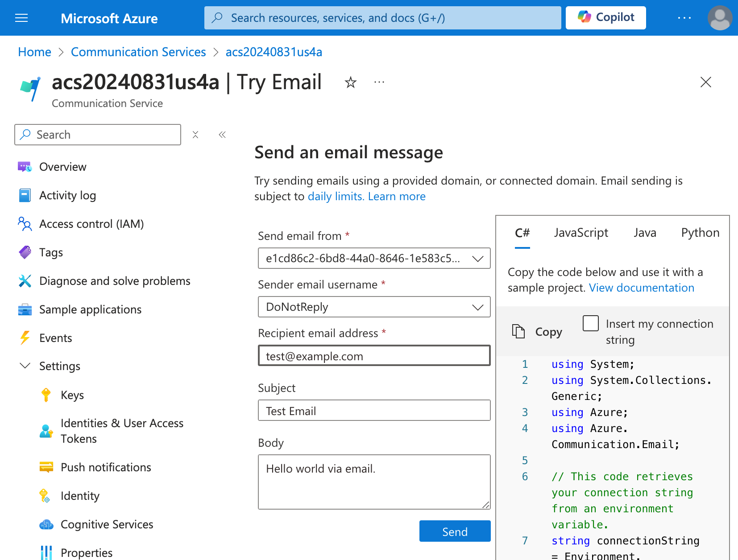Image resolution: width=738 pixels, height=560 pixels.
Task: Click code line number 7
Action: [x=525, y=541]
